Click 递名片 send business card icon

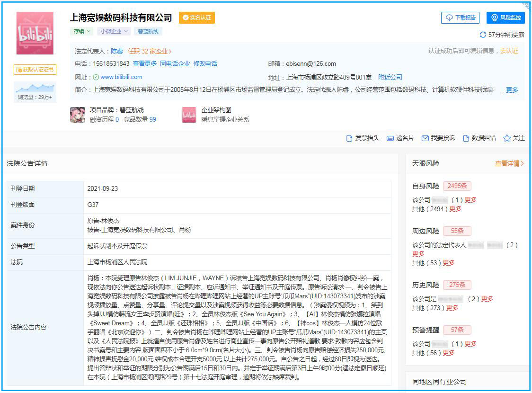tap(390, 138)
